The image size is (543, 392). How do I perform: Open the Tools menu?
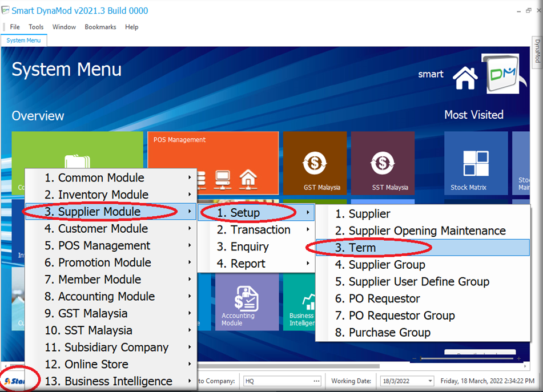36,27
